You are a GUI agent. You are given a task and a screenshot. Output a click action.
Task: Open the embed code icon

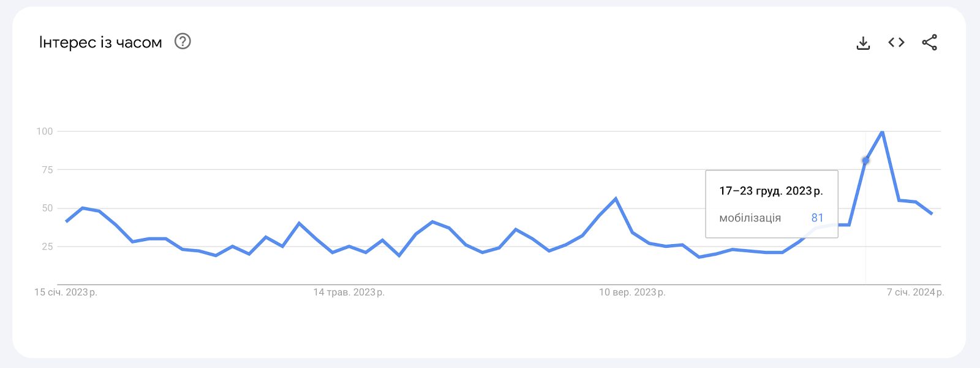click(x=896, y=42)
